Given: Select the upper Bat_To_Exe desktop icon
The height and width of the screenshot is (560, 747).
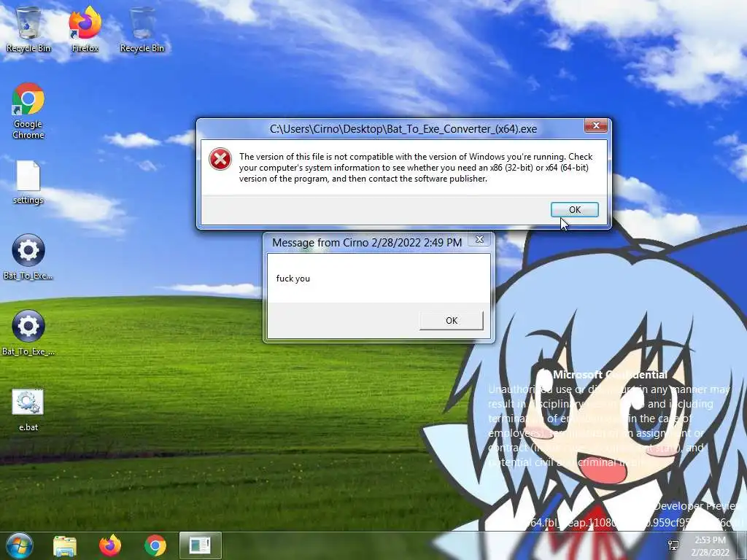Looking at the screenshot, I should pyautogui.click(x=28, y=257).
